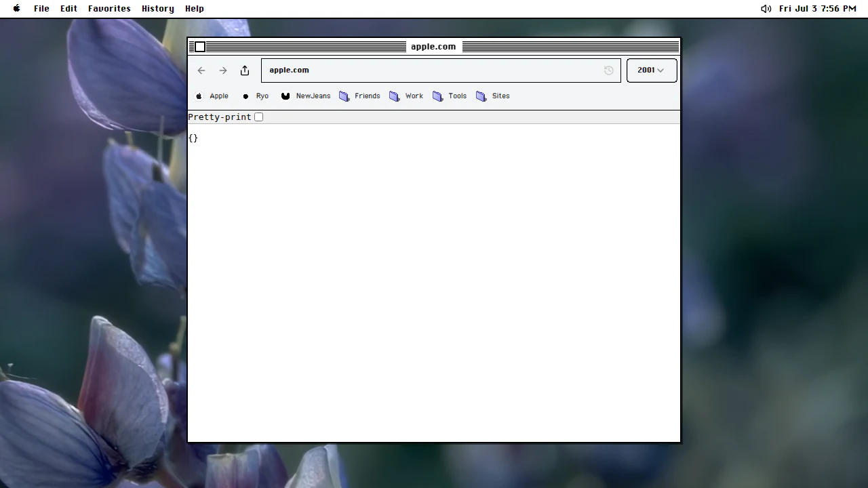Enable the Pretty-print checkbox
The image size is (868, 488).
click(258, 117)
